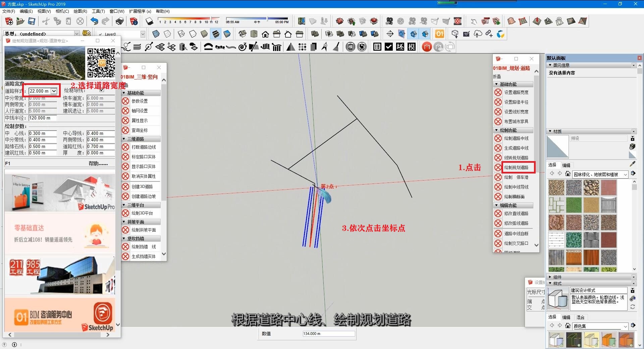Viewport: 644px width, 349px height.
Task: Select the red brick material swatch
Action: (608, 188)
